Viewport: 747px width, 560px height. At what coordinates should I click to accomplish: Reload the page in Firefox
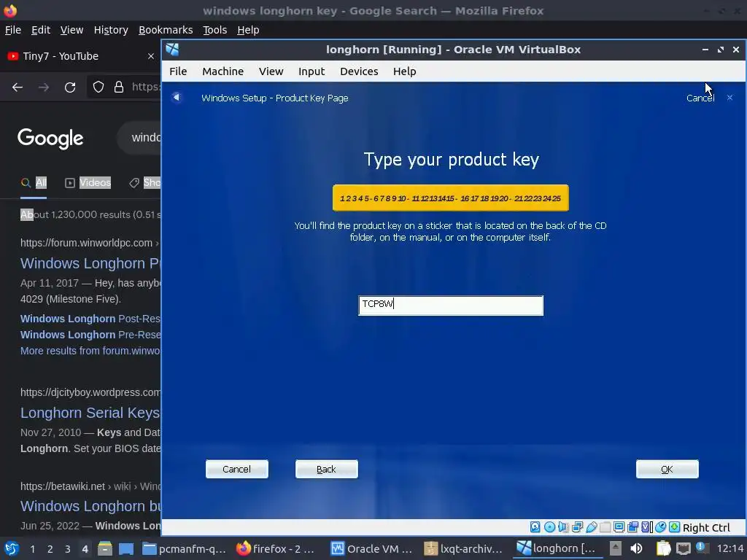click(70, 87)
